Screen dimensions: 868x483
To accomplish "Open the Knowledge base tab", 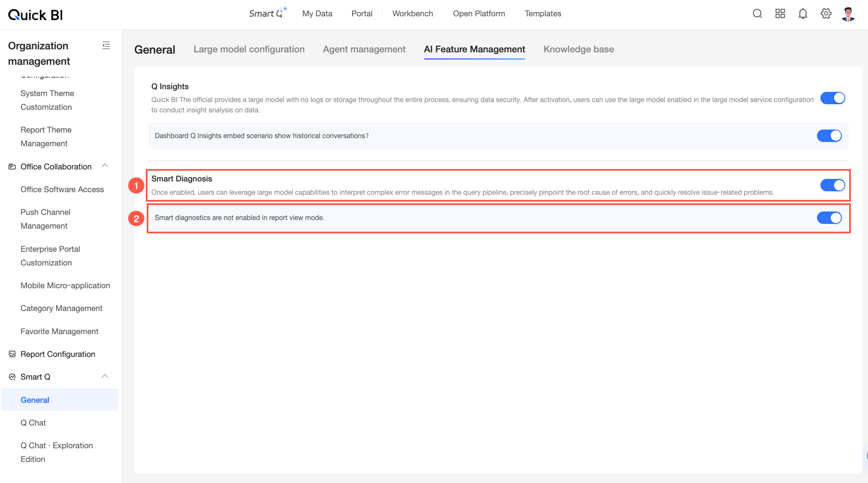I will pos(579,49).
